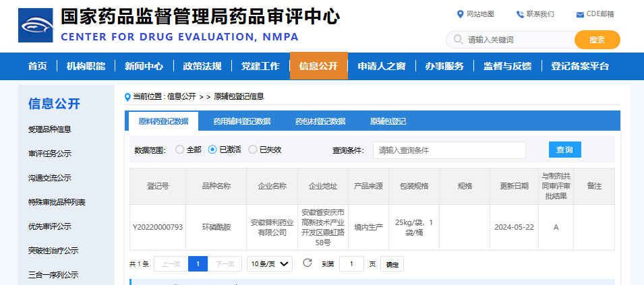Click the refresh icon beside page size

[308, 263]
